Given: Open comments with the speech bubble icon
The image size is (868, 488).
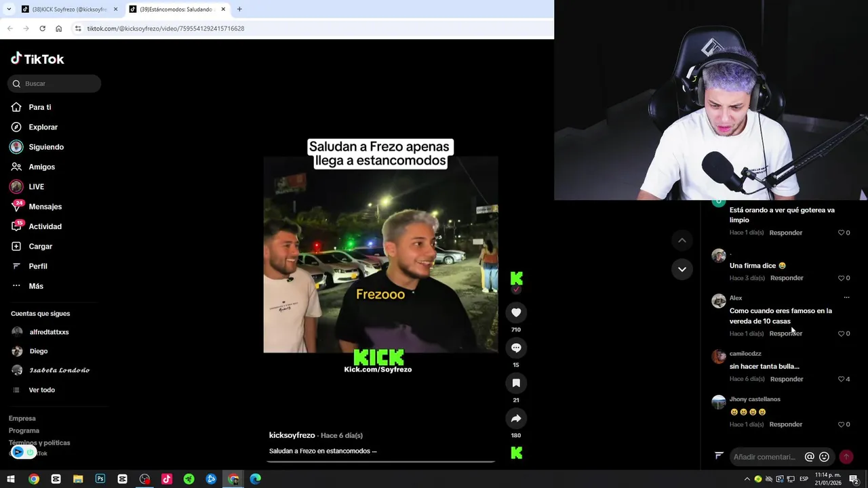Looking at the screenshot, I should (516, 348).
